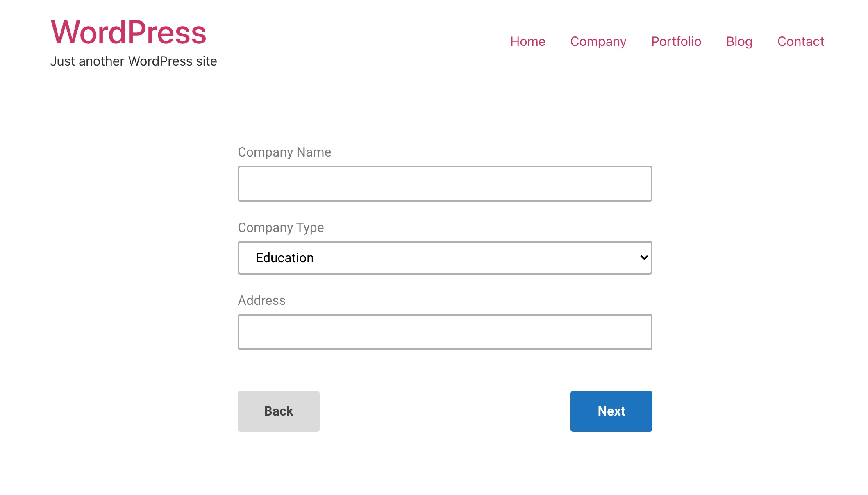Click the Company Name input field
The height and width of the screenshot is (495, 868).
coord(445,184)
